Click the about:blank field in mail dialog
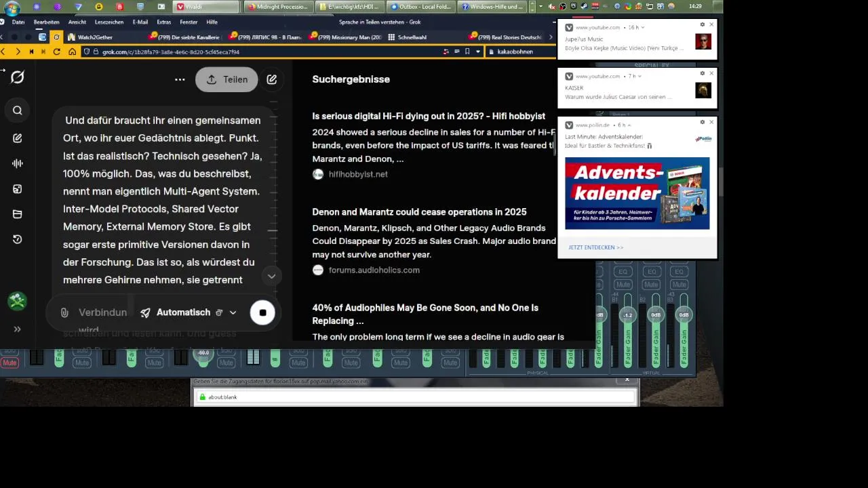 tap(415, 397)
